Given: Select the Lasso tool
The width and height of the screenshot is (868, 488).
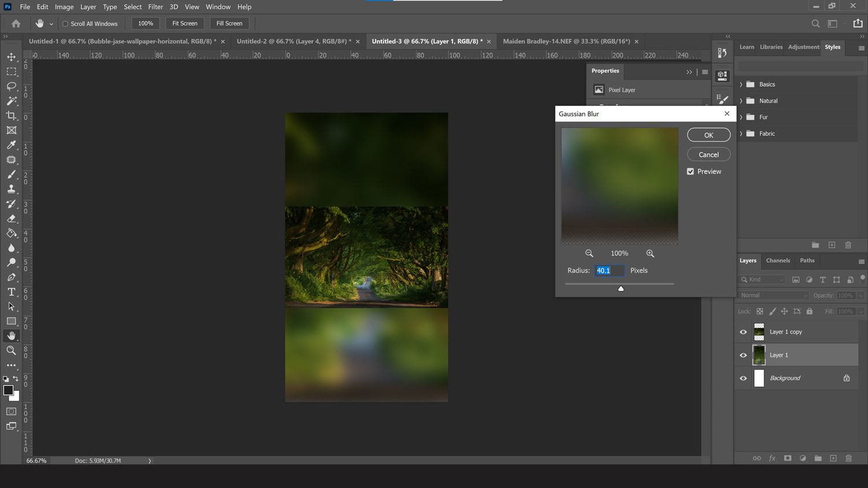Looking at the screenshot, I should [11, 86].
